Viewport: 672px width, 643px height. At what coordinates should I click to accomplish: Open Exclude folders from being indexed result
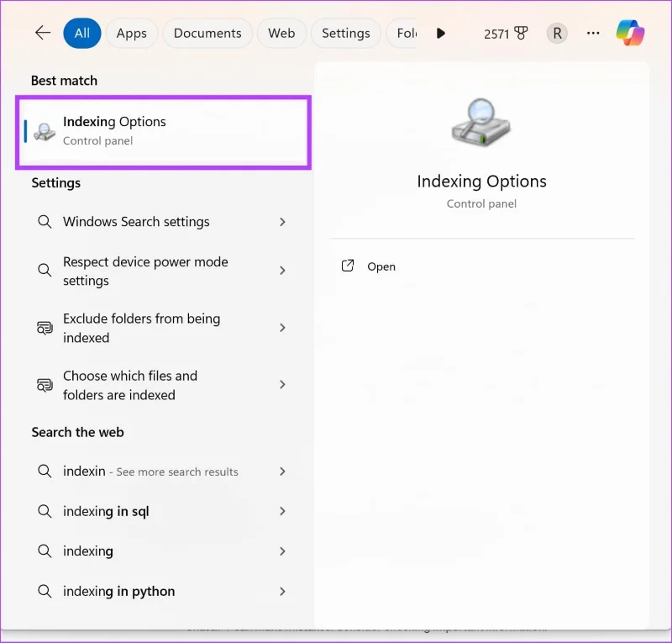click(x=163, y=328)
